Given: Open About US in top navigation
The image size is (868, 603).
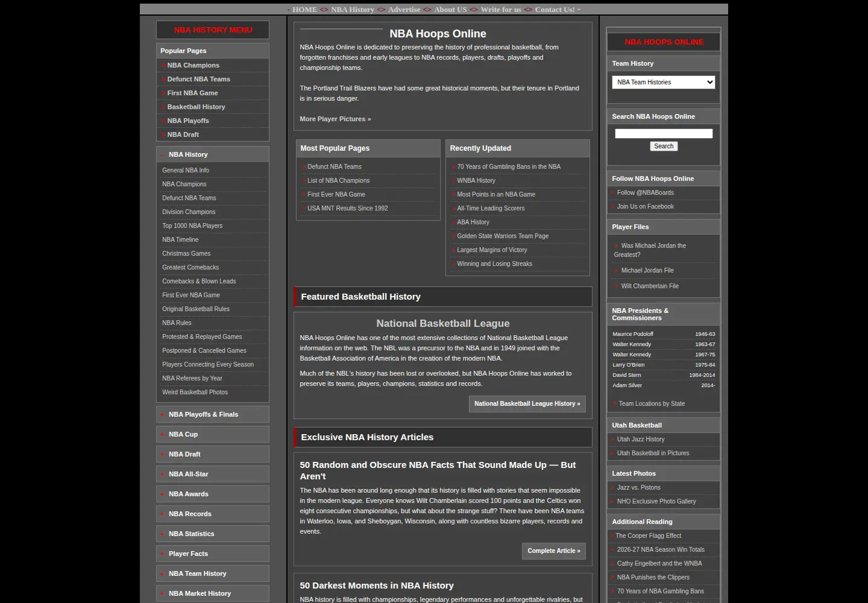Looking at the screenshot, I should [x=450, y=10].
